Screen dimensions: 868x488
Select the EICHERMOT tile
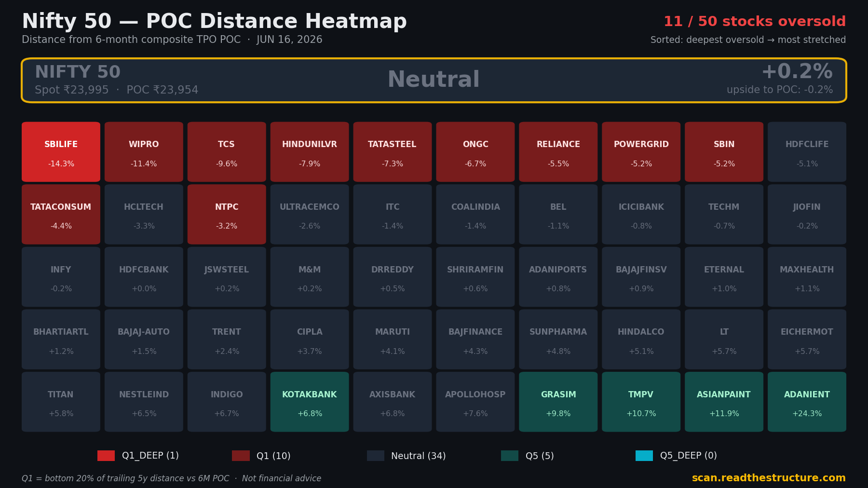pos(807,339)
